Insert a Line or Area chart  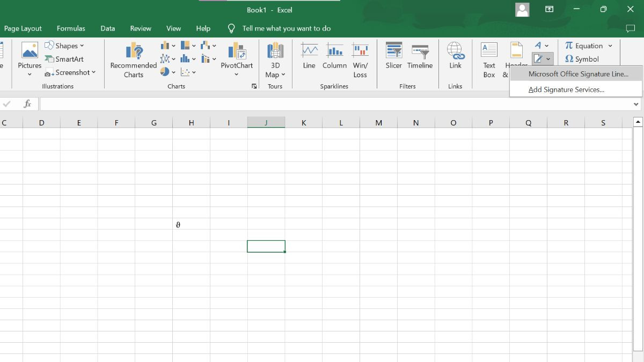(x=168, y=59)
